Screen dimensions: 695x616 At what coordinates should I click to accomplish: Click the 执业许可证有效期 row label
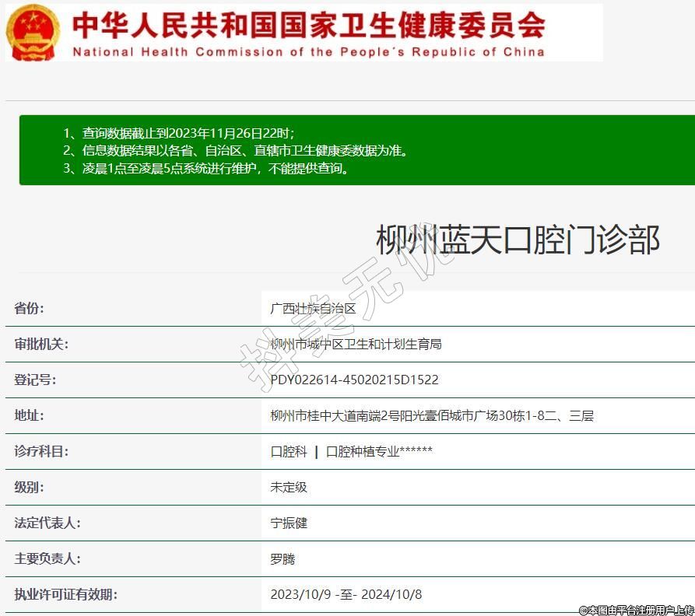(65, 594)
